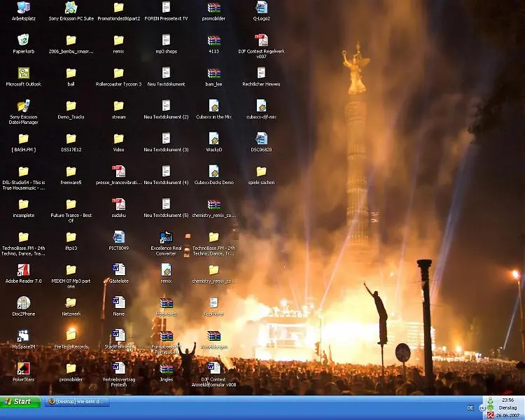Open the Q-Logo2 image file
This screenshot has height=420, width=525.
tap(261, 8)
